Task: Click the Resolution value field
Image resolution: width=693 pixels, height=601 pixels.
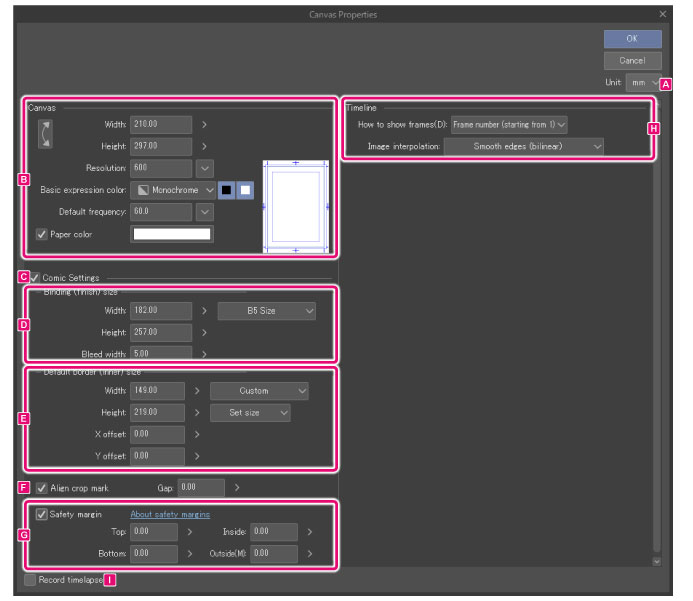Action: pyautogui.click(x=161, y=168)
